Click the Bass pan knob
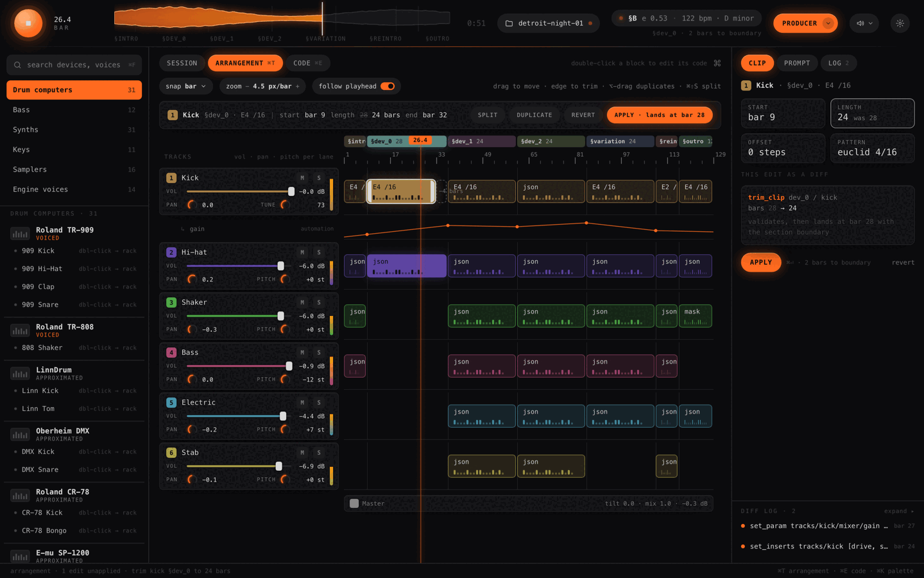Screen dimensions: 924x578 pyautogui.click(x=191, y=380)
